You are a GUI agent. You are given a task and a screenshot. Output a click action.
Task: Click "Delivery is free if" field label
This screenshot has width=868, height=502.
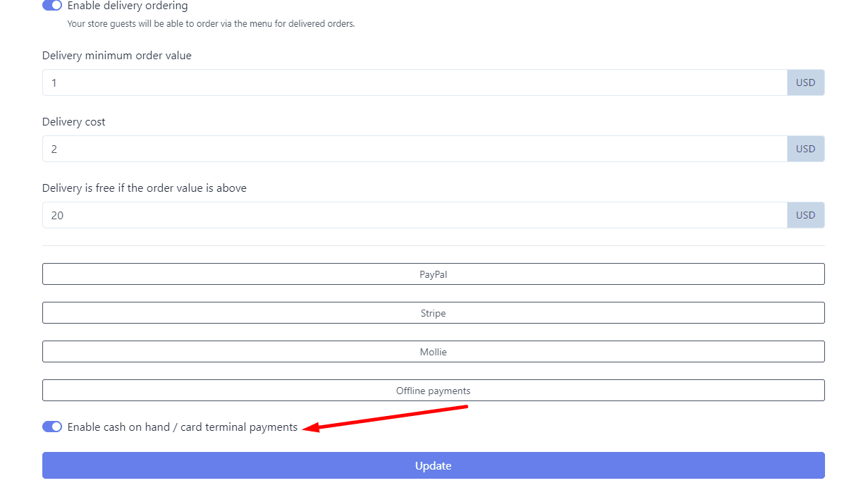(145, 188)
